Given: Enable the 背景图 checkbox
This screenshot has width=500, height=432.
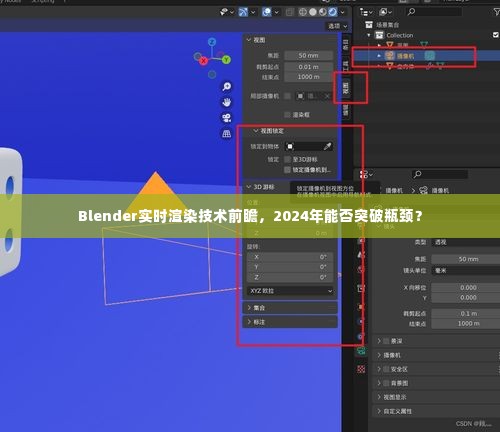Looking at the screenshot, I should pos(386,383).
